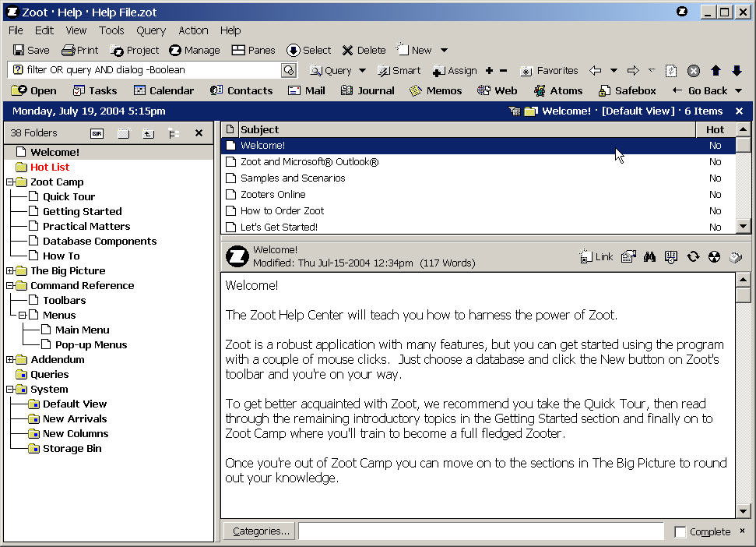Image resolution: width=756 pixels, height=547 pixels.
Task: Open the View menu
Action: pyautogui.click(x=76, y=30)
